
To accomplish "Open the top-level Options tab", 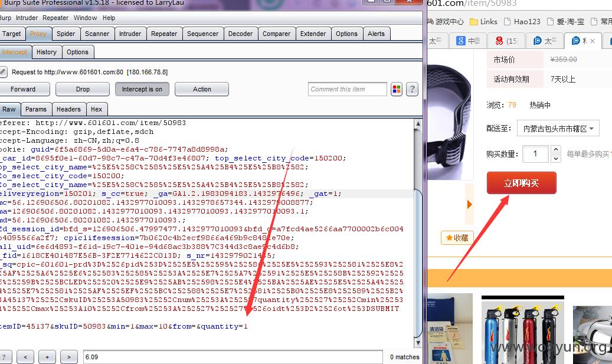I will click(346, 34).
